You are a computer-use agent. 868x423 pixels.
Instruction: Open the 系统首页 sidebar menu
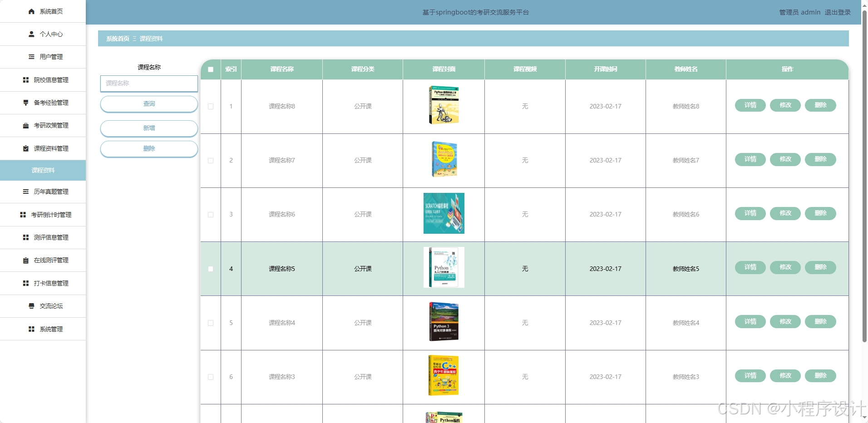[43, 11]
